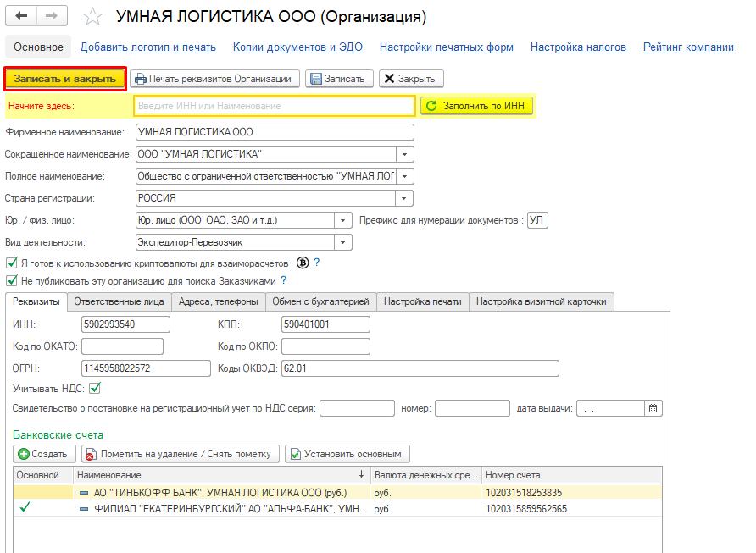Viewport: 756px width, 553px height.
Task: Toggle the 'Учитывать НДС' checkbox
Action: pyautogui.click(x=95, y=388)
